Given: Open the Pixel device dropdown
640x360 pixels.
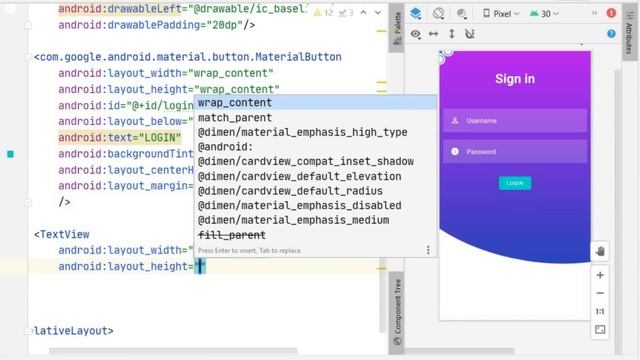Looking at the screenshot, I should 501,14.
